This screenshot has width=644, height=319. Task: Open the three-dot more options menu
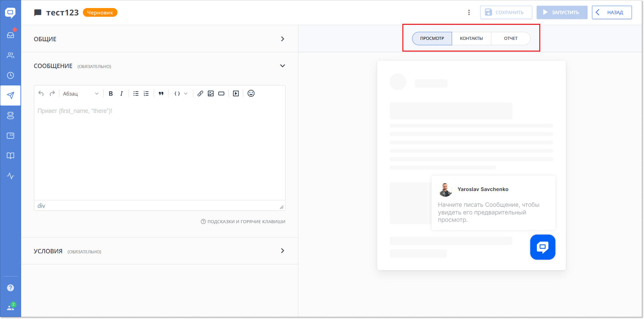tap(469, 12)
